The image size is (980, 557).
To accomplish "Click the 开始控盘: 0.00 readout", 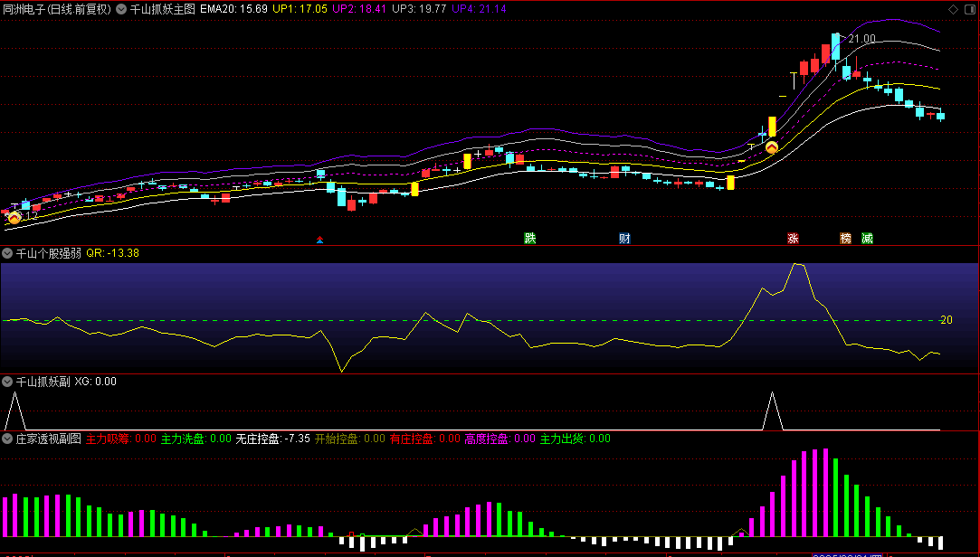I will click(350, 439).
